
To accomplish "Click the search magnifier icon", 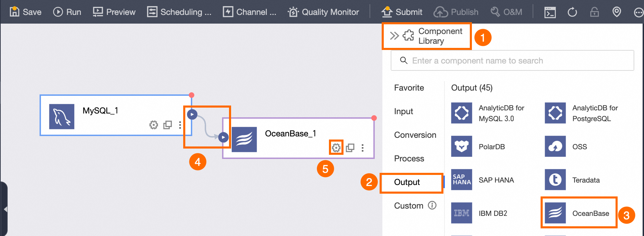I will (x=404, y=60).
